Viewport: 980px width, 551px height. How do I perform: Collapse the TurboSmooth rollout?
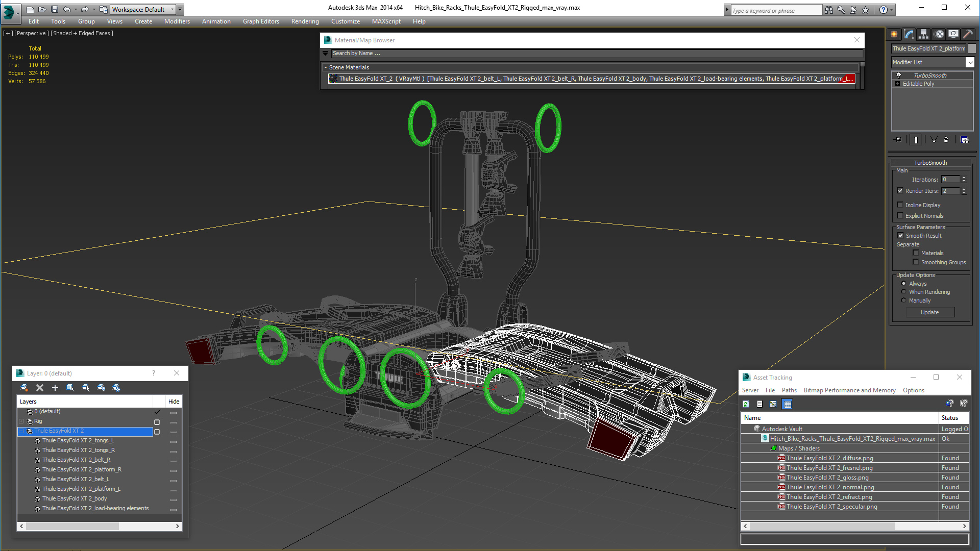pyautogui.click(x=930, y=163)
